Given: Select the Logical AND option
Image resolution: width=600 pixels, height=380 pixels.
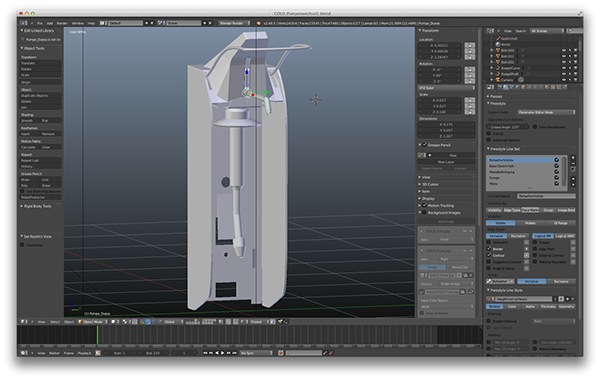Looking at the screenshot, I should (x=564, y=236).
